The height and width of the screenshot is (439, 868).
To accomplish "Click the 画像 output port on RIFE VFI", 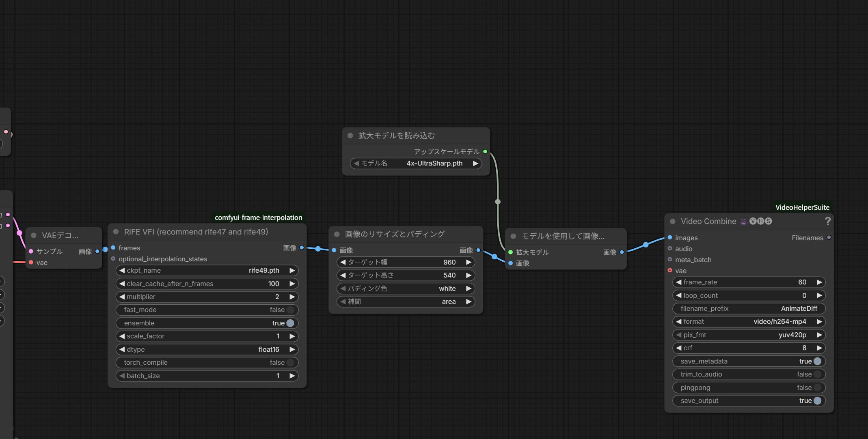I will [x=302, y=247].
